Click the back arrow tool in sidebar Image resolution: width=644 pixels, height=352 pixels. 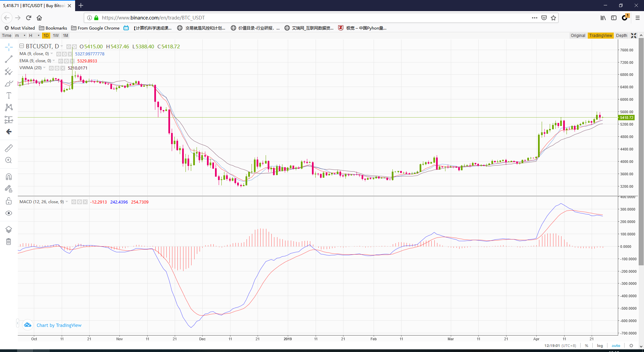tap(9, 132)
